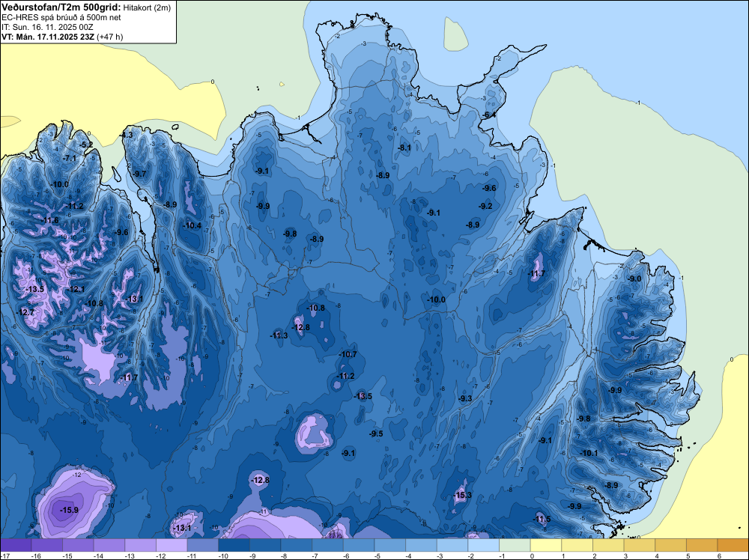Select the legend swatch between 3 and 4

coord(640,545)
